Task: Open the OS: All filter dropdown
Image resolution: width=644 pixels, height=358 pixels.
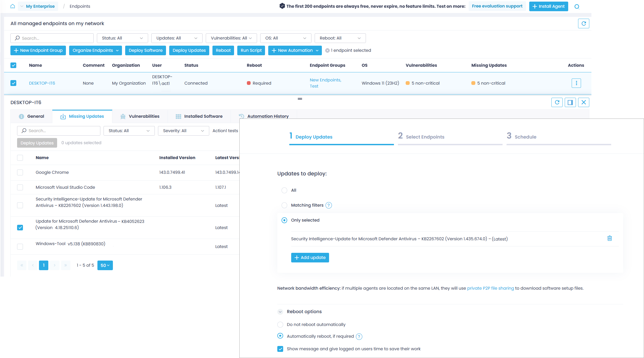Action: [x=285, y=38]
